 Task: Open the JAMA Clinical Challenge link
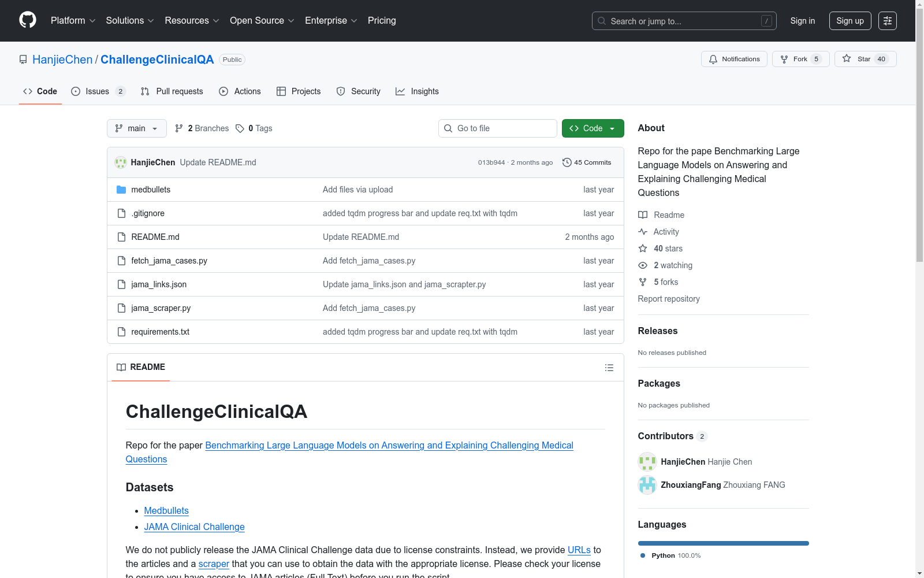(x=195, y=527)
